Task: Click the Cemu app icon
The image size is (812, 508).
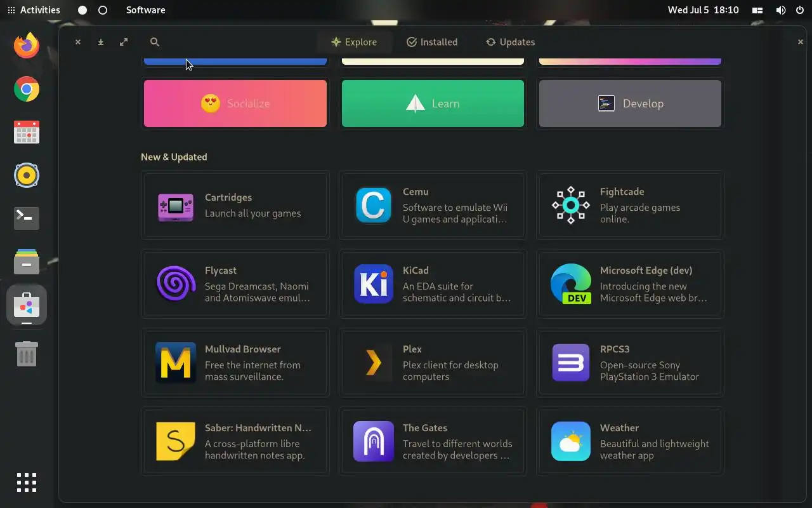Action: pos(373,205)
